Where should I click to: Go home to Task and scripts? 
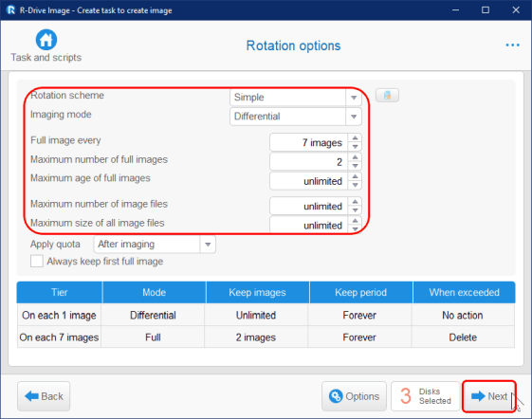46,46
